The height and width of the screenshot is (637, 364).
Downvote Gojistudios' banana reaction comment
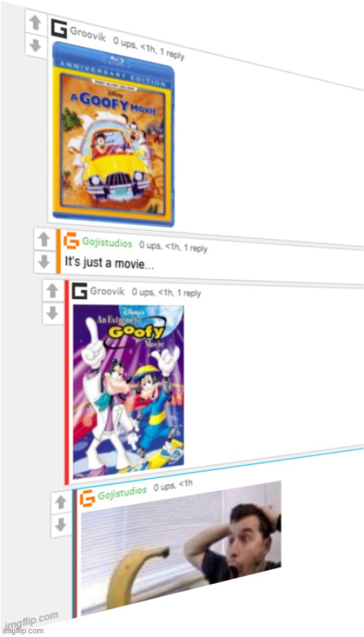(61, 525)
